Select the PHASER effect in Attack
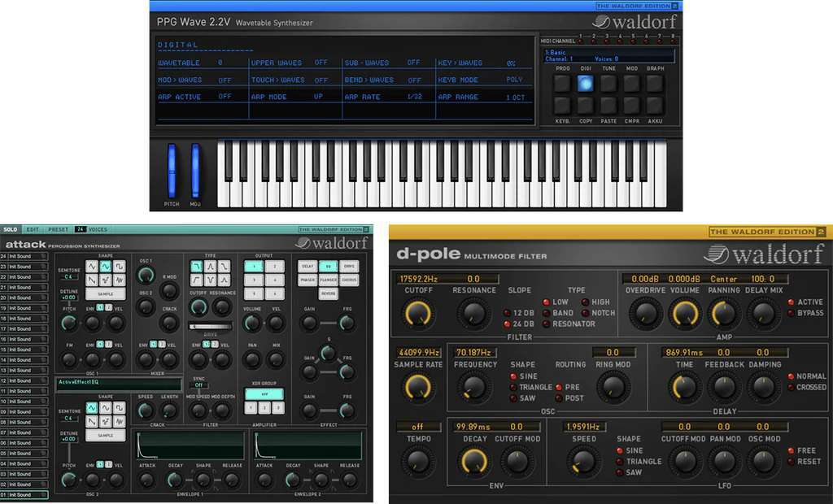 click(307, 280)
